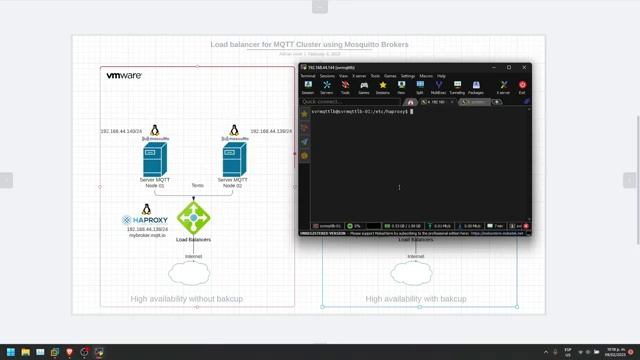Click the Games controller toolbar icon
640x360 pixels.
click(x=364, y=87)
